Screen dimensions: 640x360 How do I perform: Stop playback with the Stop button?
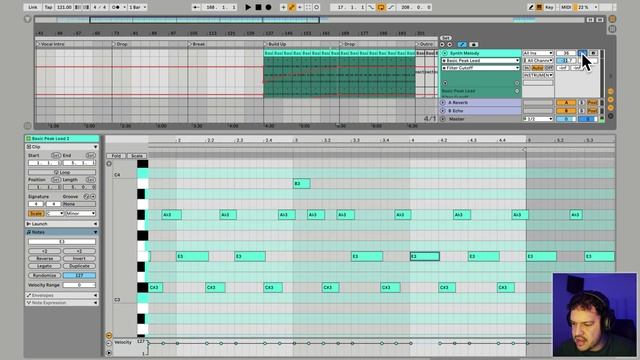coord(258,7)
